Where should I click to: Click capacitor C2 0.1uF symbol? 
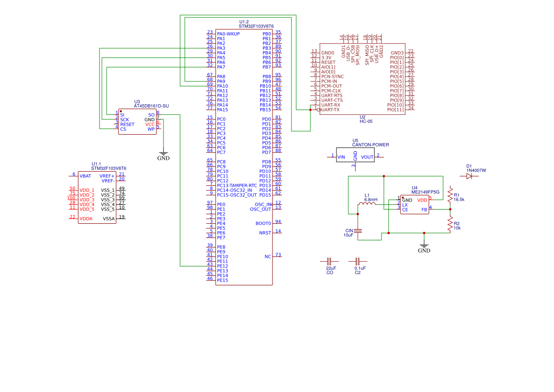[358, 261]
